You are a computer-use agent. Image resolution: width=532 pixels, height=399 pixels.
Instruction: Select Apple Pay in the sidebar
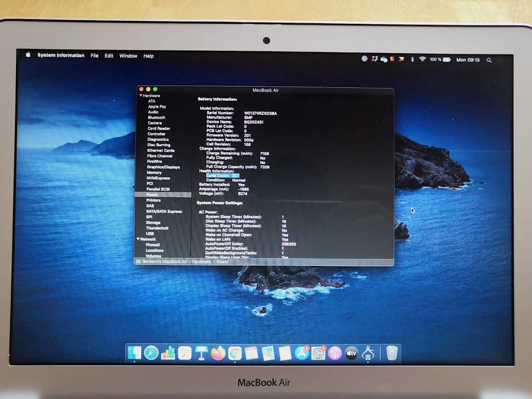157,106
